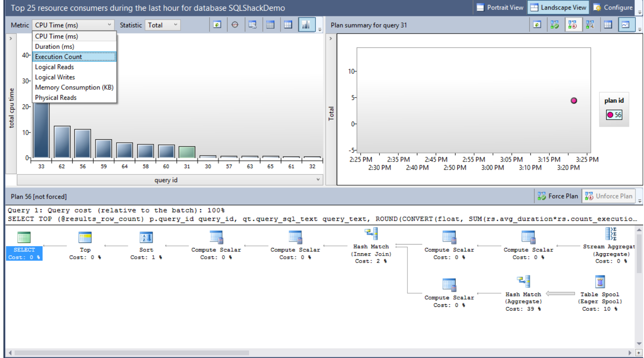The image size is (644, 358).
Task: Select the Table Spool operator icon
Action: tap(600, 282)
